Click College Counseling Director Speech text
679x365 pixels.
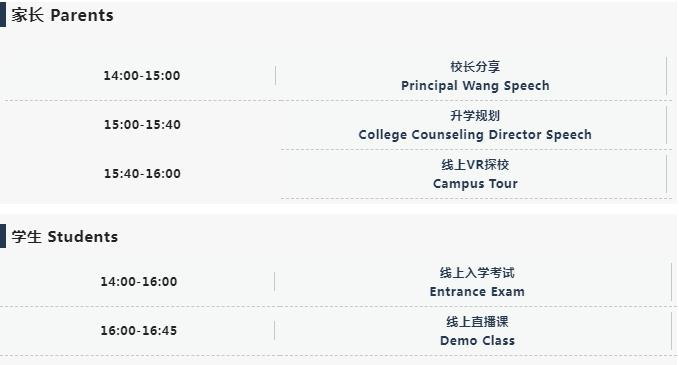click(x=475, y=135)
